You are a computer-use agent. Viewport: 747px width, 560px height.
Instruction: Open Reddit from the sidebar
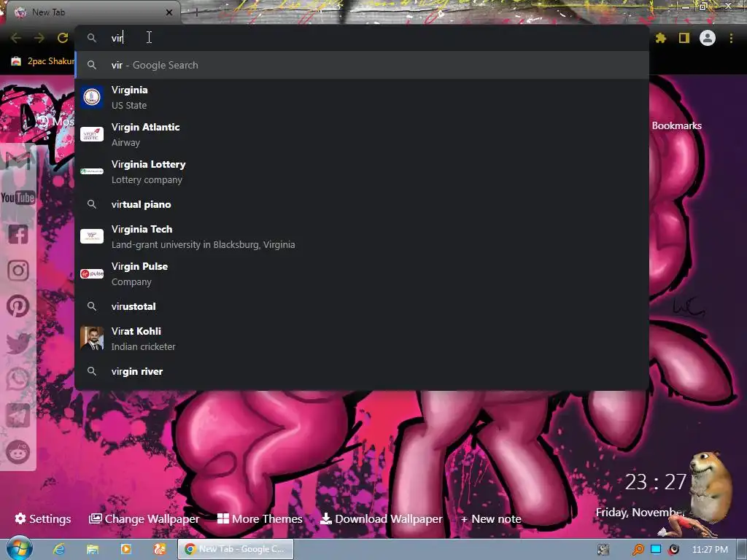pyautogui.click(x=18, y=452)
